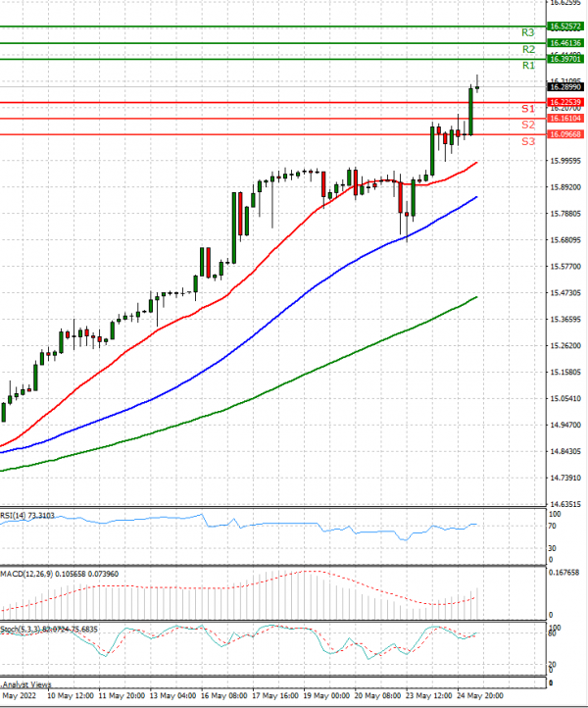The width and height of the screenshot is (588, 708).
Task: Click the 17 May 16:00 time label
Action: click(x=275, y=695)
